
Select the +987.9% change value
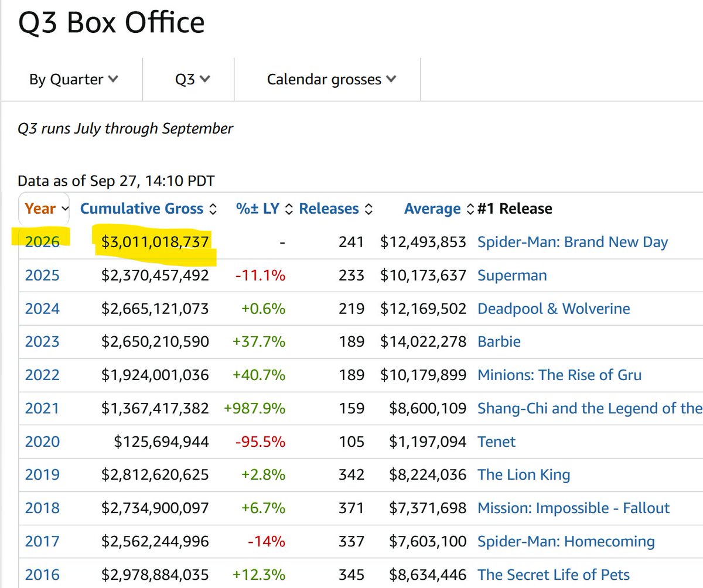(x=255, y=408)
